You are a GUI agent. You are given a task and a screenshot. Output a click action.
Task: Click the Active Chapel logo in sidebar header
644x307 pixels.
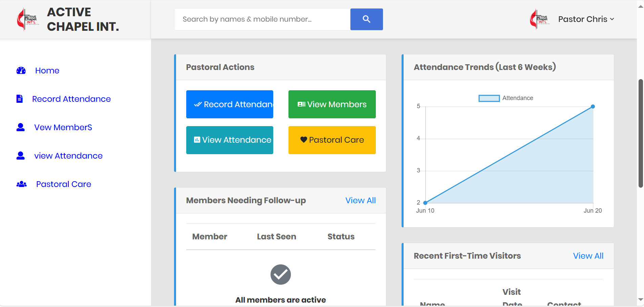pos(28,19)
